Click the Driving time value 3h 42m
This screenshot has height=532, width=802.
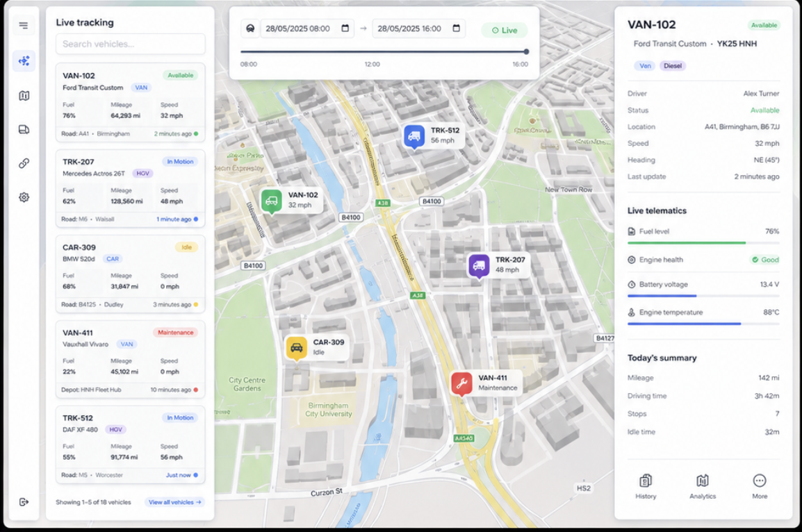pos(767,396)
